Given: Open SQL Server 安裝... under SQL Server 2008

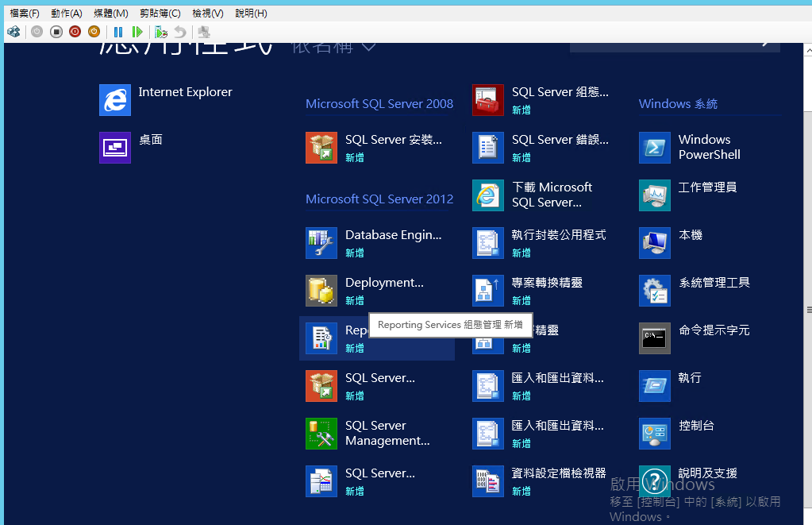Looking at the screenshot, I should tap(374, 148).
